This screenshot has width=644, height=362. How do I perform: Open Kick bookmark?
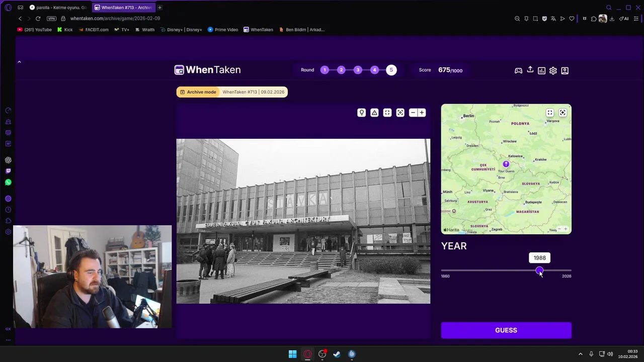tap(65, 30)
